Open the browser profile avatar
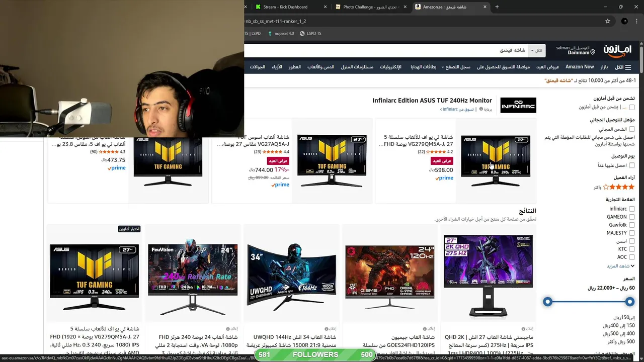The height and width of the screenshot is (362, 644). (x=624, y=21)
